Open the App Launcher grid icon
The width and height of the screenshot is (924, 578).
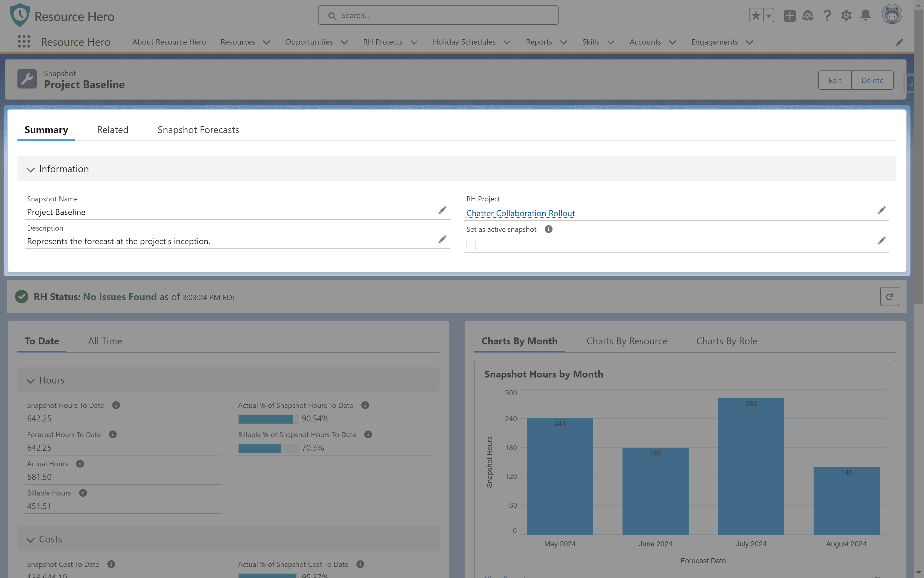tap(24, 41)
